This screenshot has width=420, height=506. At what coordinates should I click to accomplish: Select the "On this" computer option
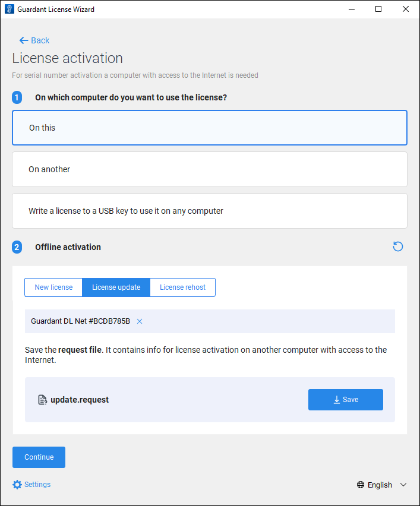(x=209, y=128)
